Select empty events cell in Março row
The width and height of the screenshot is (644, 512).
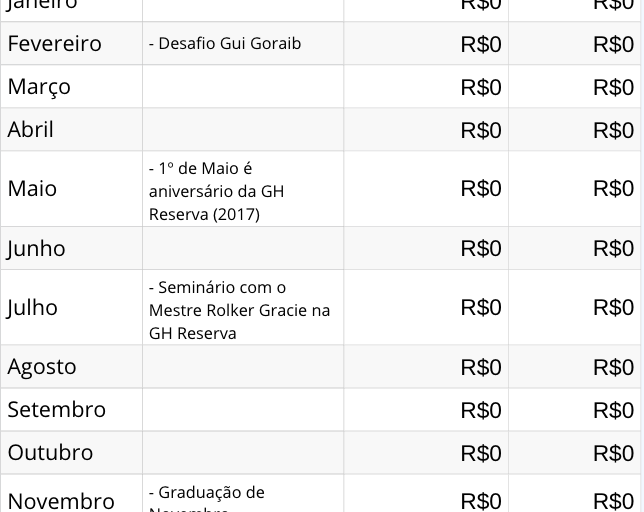pos(243,87)
